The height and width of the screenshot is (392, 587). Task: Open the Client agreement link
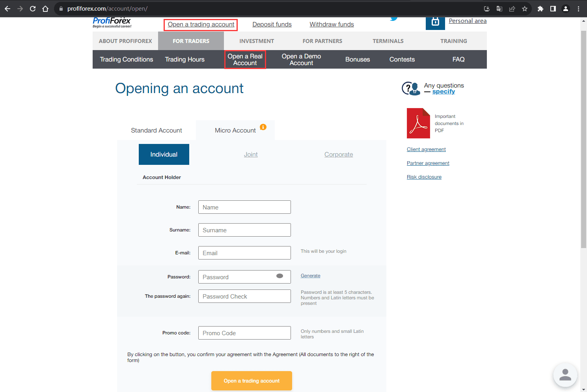click(426, 149)
